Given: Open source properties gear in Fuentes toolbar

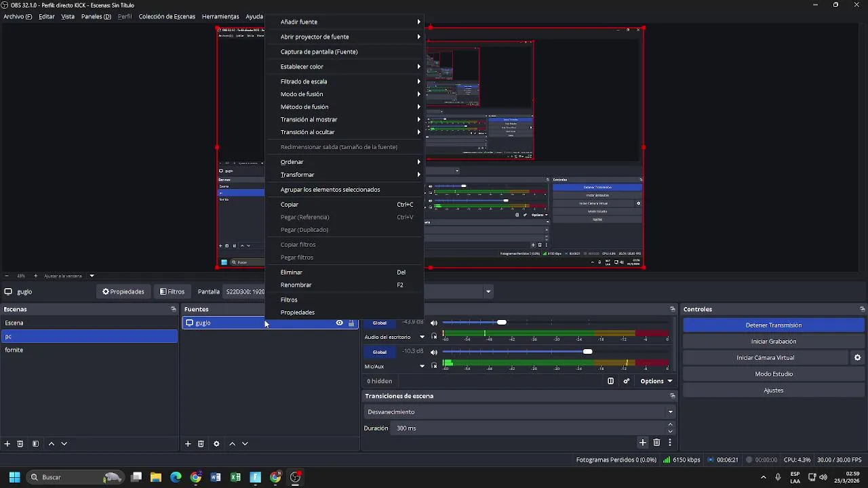Looking at the screenshot, I should click(216, 444).
